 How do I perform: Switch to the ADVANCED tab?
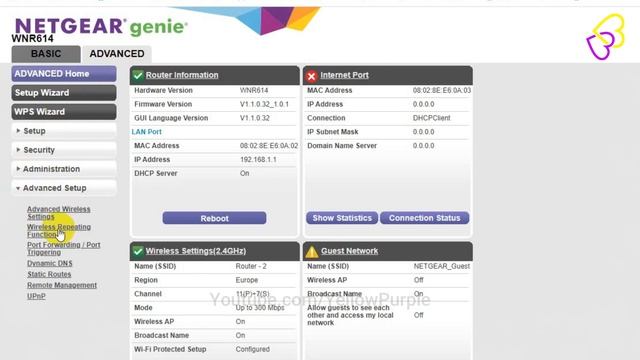coord(117,54)
